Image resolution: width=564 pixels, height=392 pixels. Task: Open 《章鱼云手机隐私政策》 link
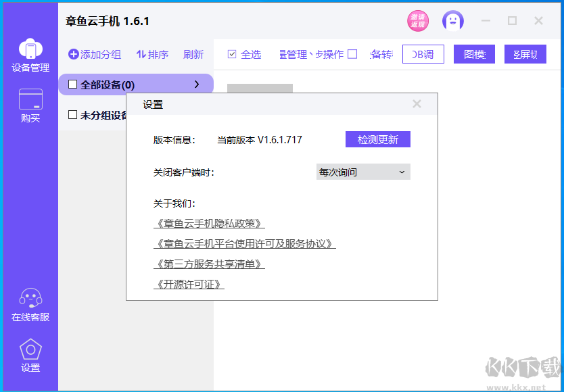tap(209, 222)
